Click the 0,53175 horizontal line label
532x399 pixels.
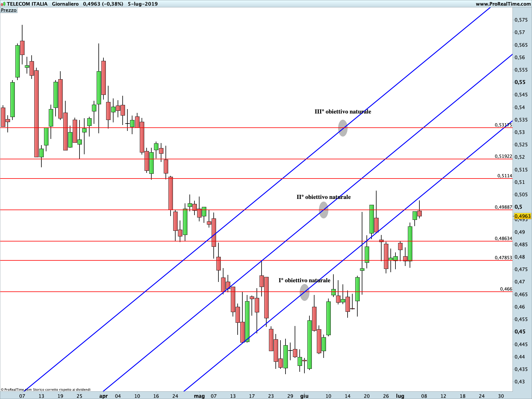point(503,125)
